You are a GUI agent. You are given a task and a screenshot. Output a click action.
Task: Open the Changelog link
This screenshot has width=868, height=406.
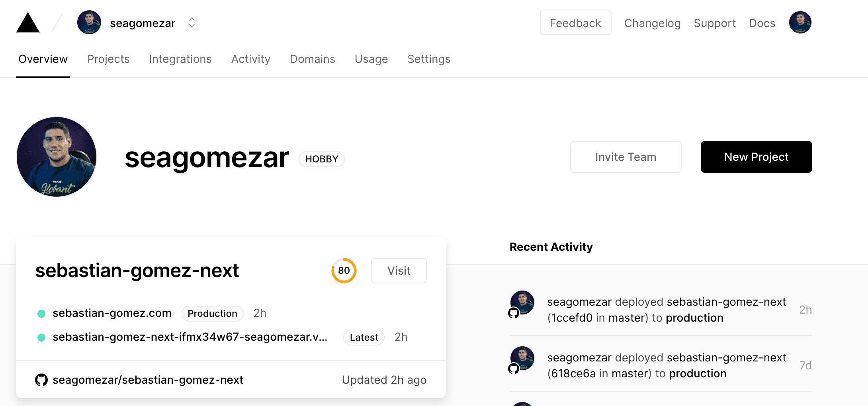652,23
